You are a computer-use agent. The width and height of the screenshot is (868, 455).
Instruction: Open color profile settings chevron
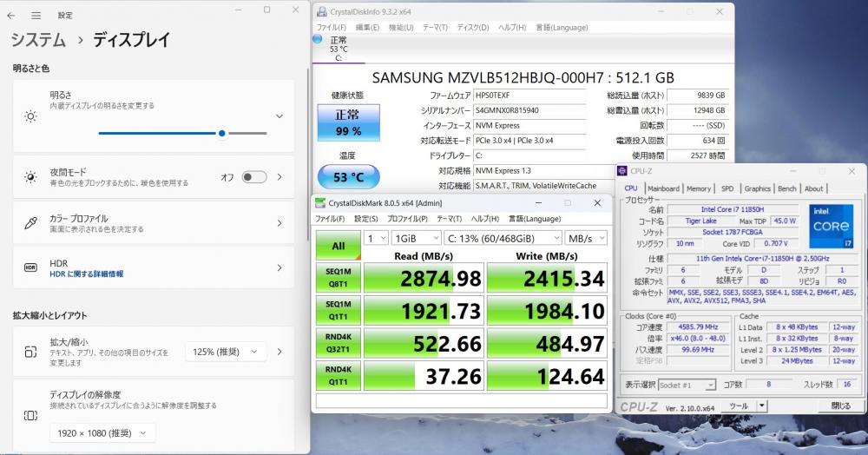(x=279, y=223)
